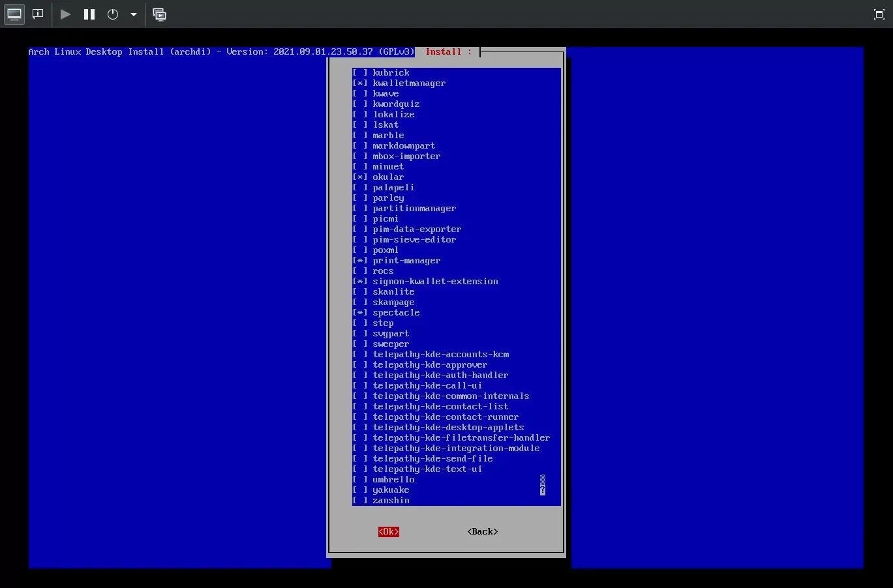
Task: Select the umbrello package entry
Action: pos(393,480)
